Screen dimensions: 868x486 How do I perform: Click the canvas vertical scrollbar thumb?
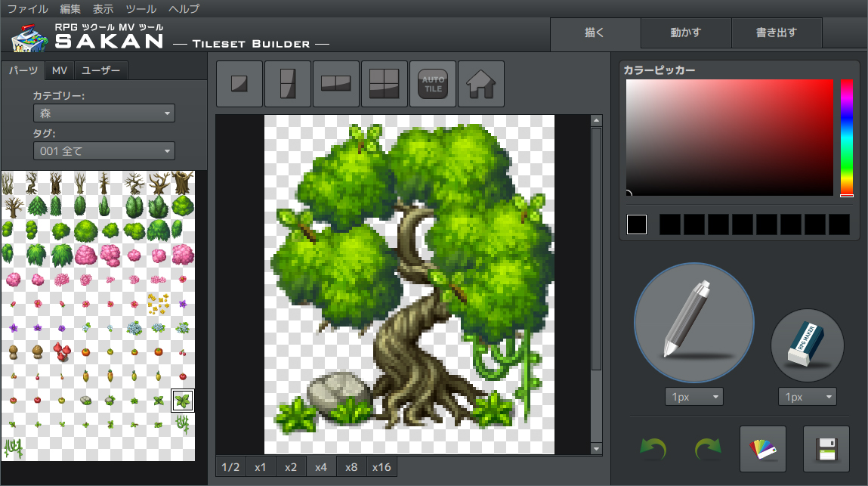click(596, 249)
